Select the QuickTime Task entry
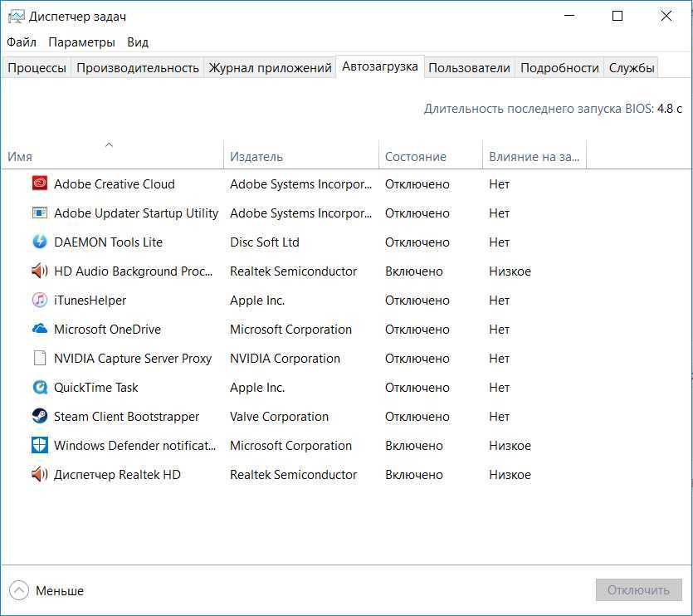Viewport: 693px width, 616px height. pyautogui.click(x=96, y=388)
